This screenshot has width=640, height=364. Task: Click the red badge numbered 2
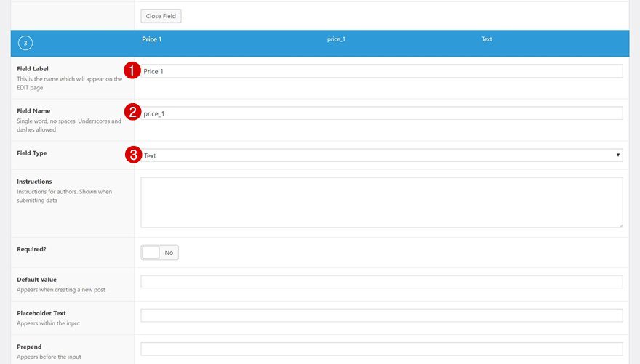pos(132,112)
